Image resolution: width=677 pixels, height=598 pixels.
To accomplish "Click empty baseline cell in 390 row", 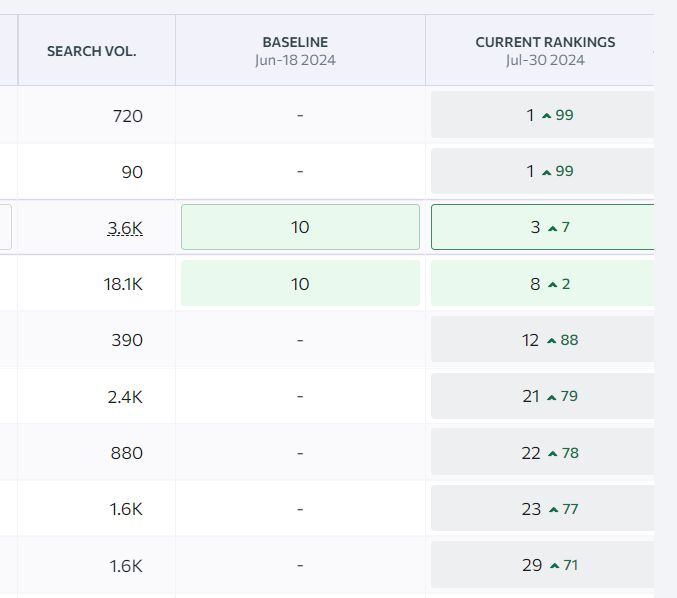I will (300, 340).
